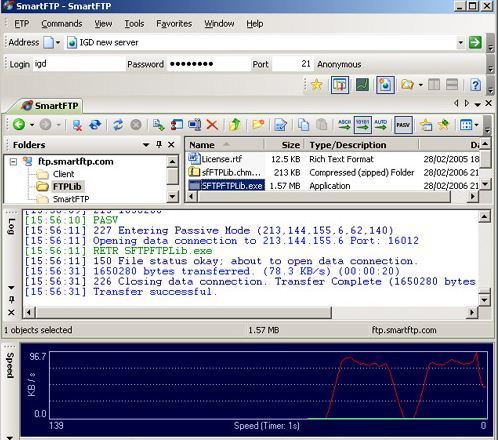
Task: Click the Folders tree vertical scrollbar thumb
Action: [x=172, y=177]
